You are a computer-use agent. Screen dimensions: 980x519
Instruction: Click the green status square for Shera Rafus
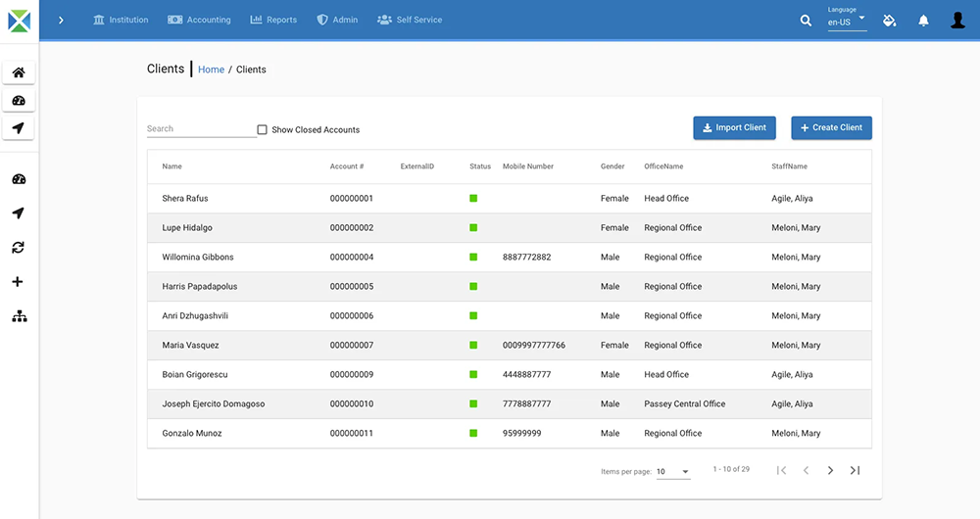pos(473,198)
